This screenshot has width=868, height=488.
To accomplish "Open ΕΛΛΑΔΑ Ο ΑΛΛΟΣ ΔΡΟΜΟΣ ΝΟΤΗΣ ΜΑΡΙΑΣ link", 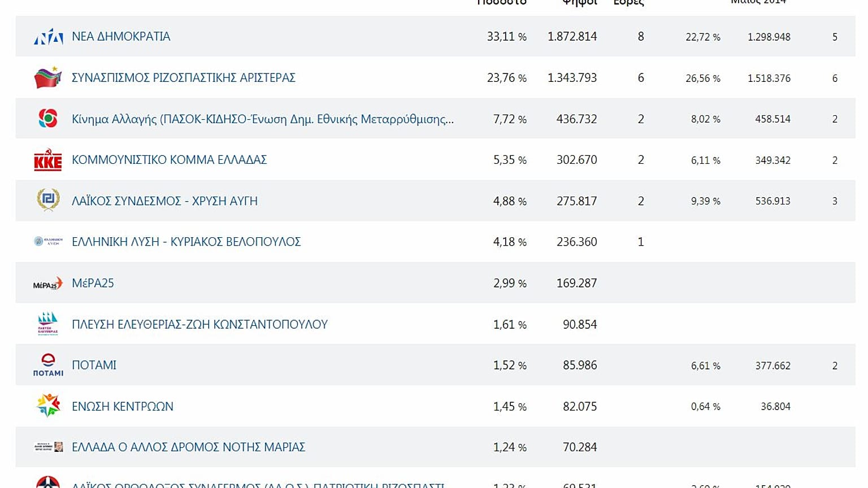I will coord(188,447).
